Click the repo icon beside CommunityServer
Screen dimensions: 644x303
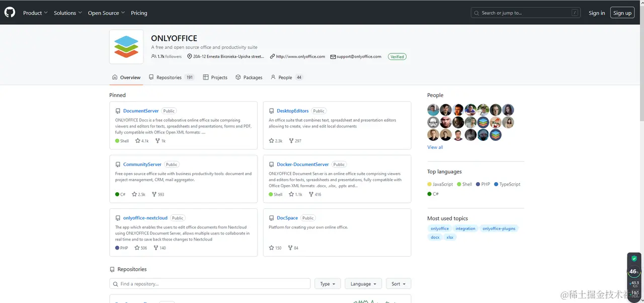[118, 165]
